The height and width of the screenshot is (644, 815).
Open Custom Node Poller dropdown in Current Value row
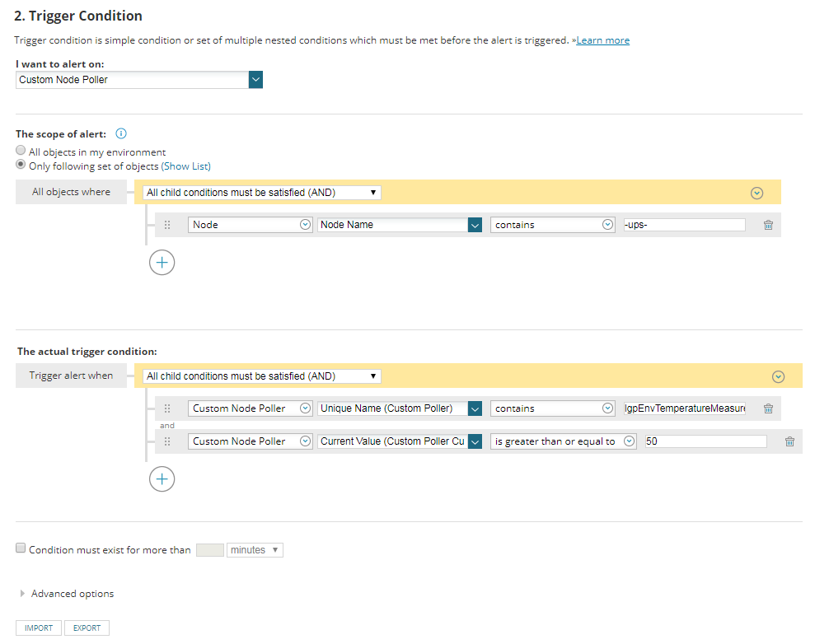click(x=250, y=441)
